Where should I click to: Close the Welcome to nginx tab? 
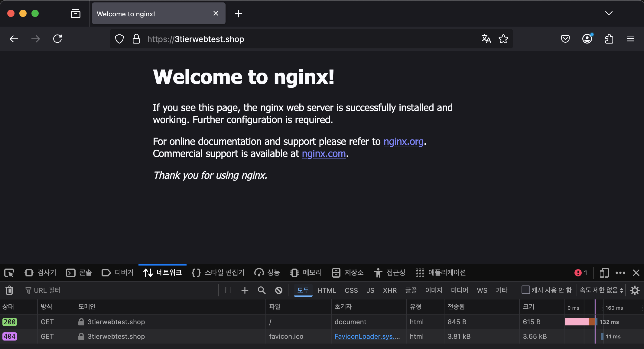[216, 14]
